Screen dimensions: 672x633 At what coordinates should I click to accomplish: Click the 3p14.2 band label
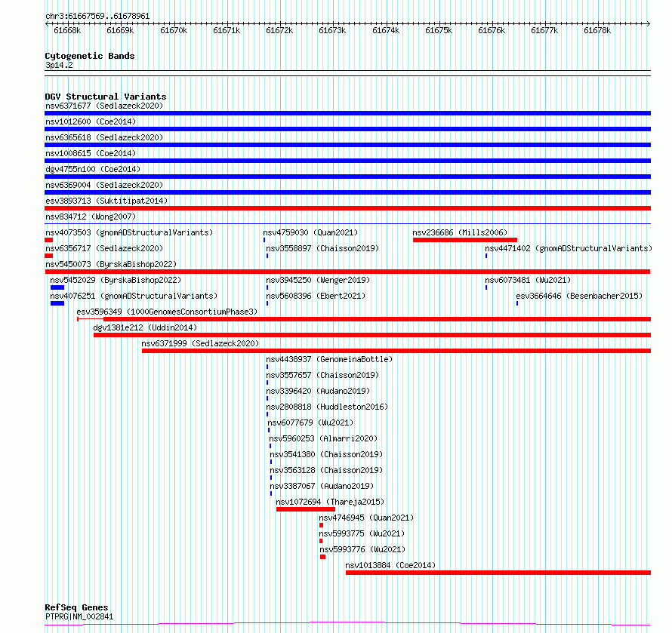[59, 65]
